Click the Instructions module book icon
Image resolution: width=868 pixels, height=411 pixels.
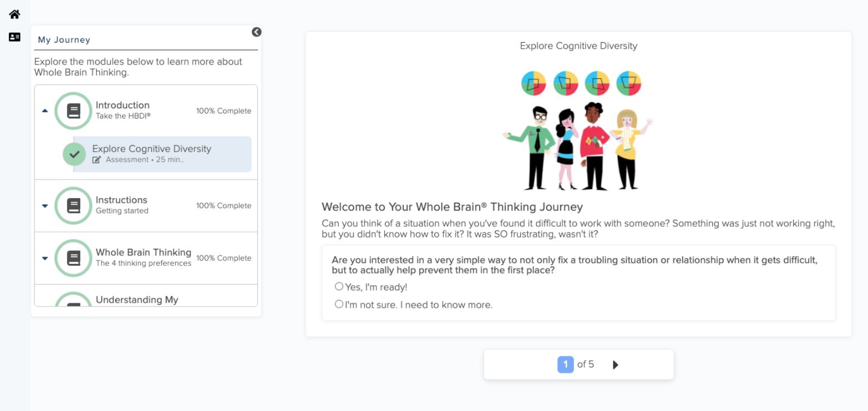tap(74, 205)
